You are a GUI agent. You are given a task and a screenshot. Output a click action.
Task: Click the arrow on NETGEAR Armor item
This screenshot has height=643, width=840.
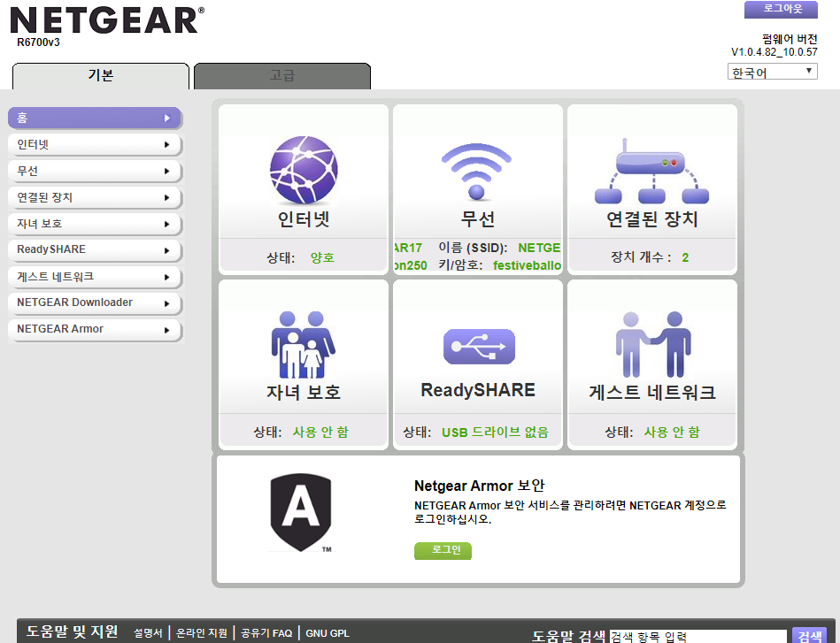167,330
